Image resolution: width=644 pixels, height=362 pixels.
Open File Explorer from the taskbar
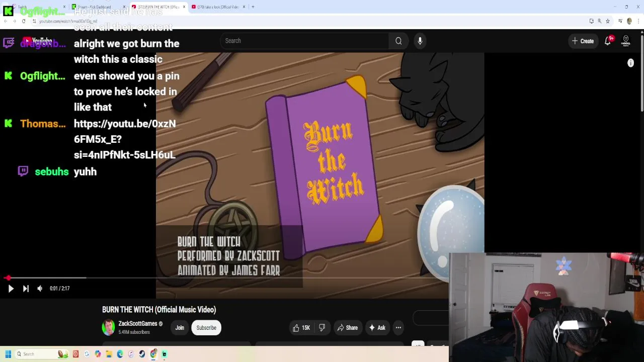point(109,354)
